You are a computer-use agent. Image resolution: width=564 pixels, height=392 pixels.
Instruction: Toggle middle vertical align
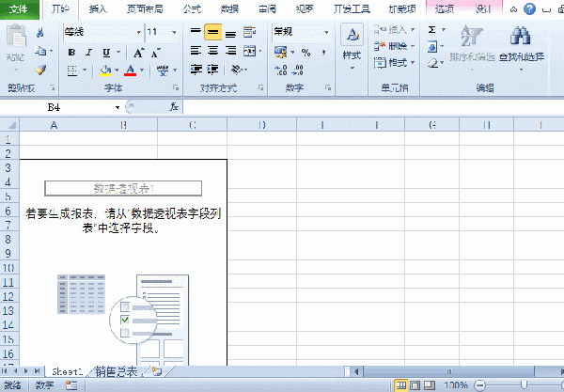[x=213, y=32]
